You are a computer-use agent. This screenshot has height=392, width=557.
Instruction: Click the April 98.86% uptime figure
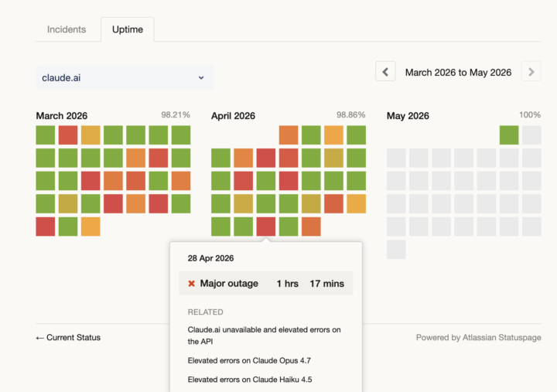point(351,114)
